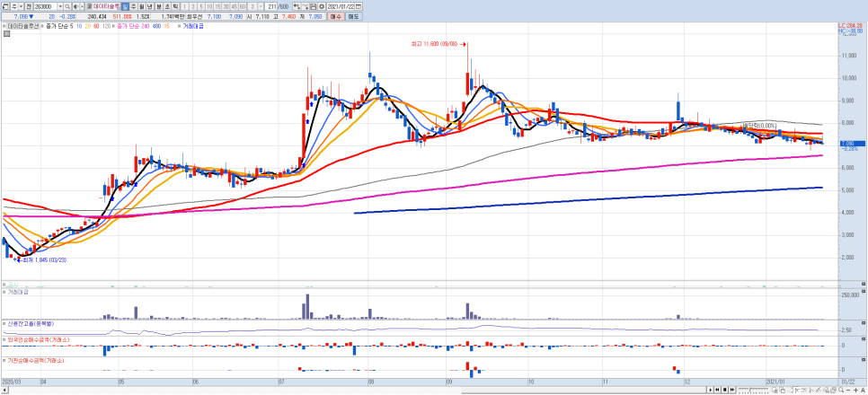Click the 데이타솔루션 legend label

pyautogui.click(x=23, y=26)
